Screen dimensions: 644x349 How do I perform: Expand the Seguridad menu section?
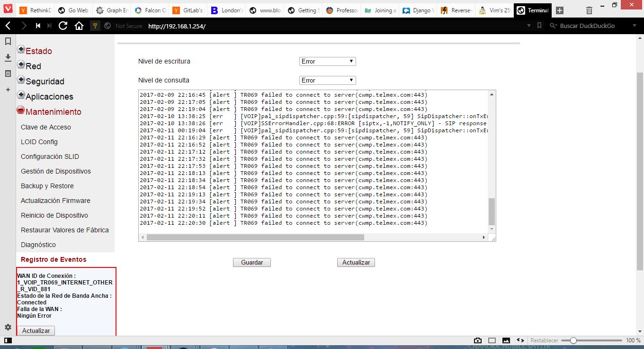(x=21, y=81)
